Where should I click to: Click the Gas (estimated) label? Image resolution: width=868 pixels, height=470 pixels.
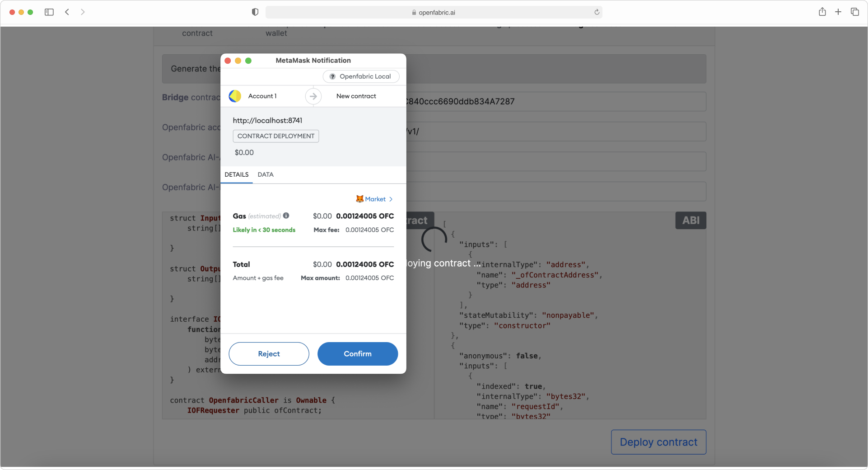(257, 216)
